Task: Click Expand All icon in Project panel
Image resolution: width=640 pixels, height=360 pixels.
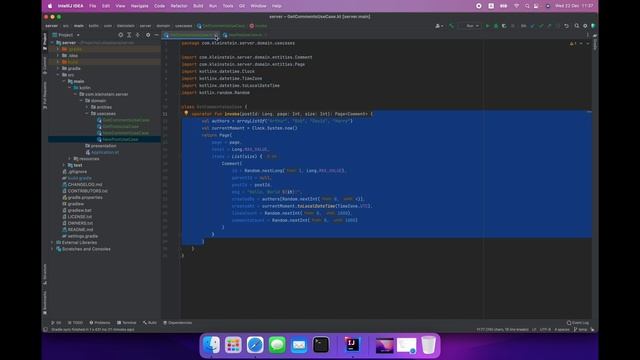Action: click(129, 35)
